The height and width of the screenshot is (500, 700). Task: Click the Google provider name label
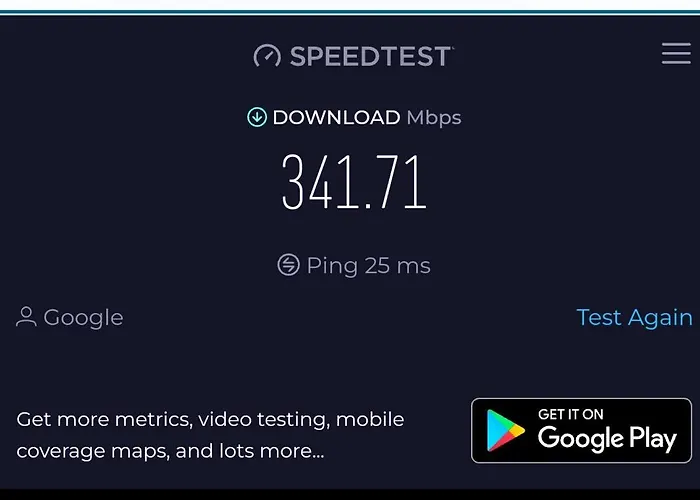83,318
